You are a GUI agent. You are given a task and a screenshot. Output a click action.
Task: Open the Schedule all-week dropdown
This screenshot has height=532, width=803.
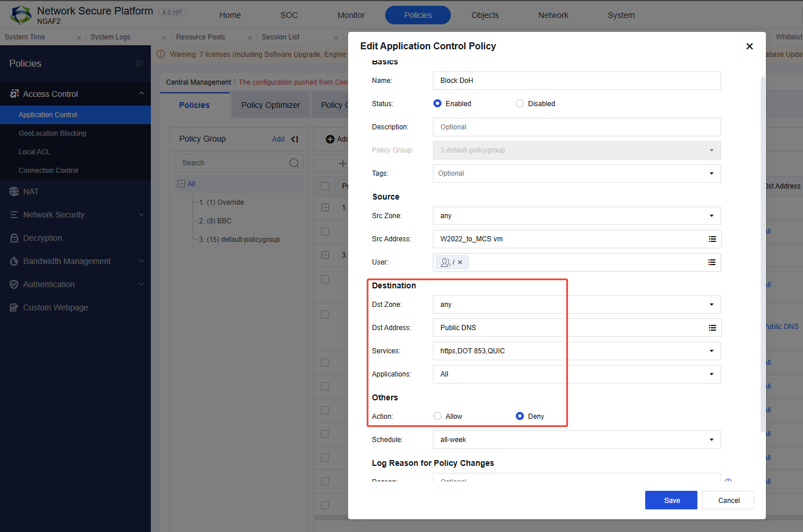[577, 440]
